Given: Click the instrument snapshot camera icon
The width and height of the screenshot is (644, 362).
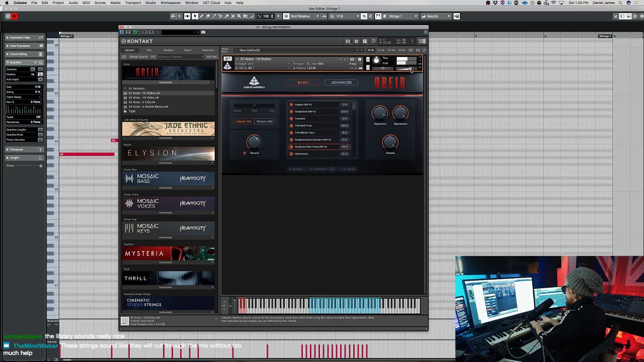Looking at the screenshot, I should [x=352, y=59].
